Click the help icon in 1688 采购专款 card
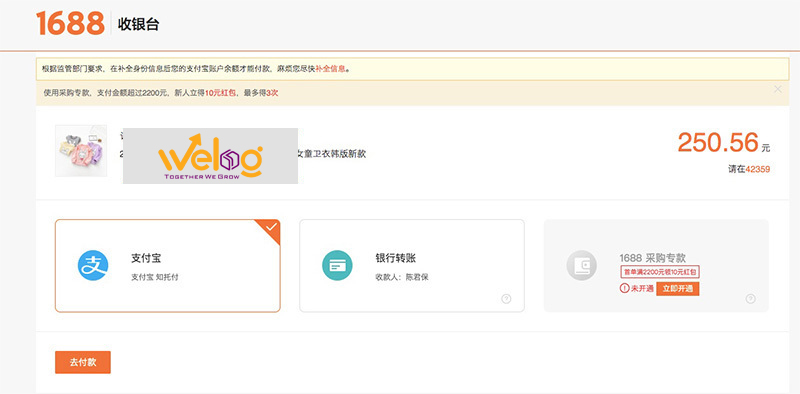800x394 pixels. 751,299
